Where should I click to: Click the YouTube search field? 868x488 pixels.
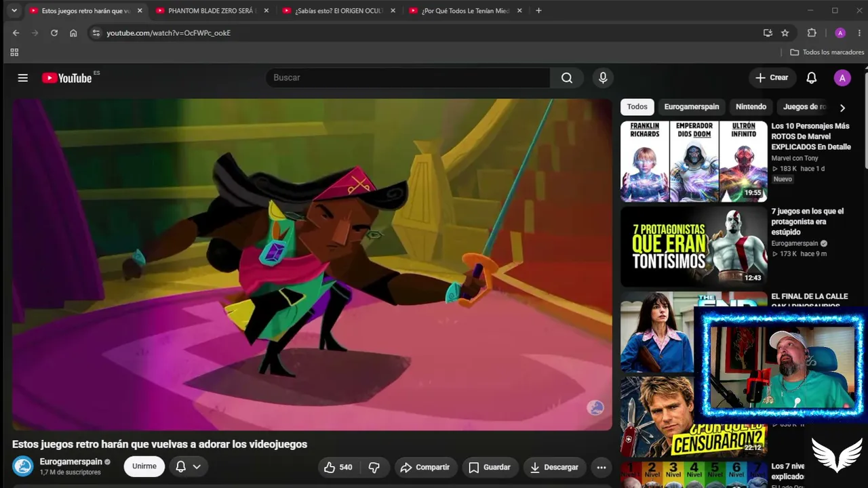click(408, 78)
